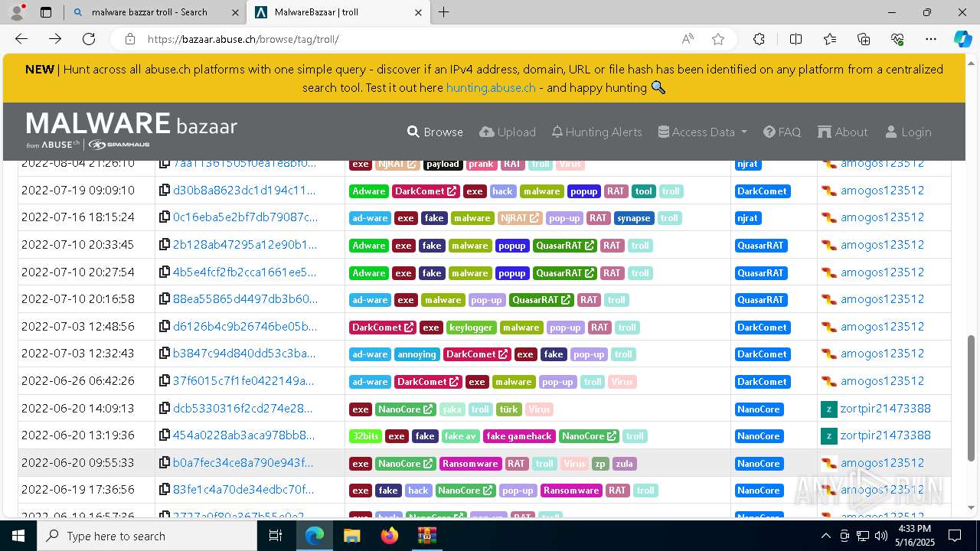This screenshot has height=551, width=980.
Task: Open the FAQ navigation item
Action: (x=782, y=132)
